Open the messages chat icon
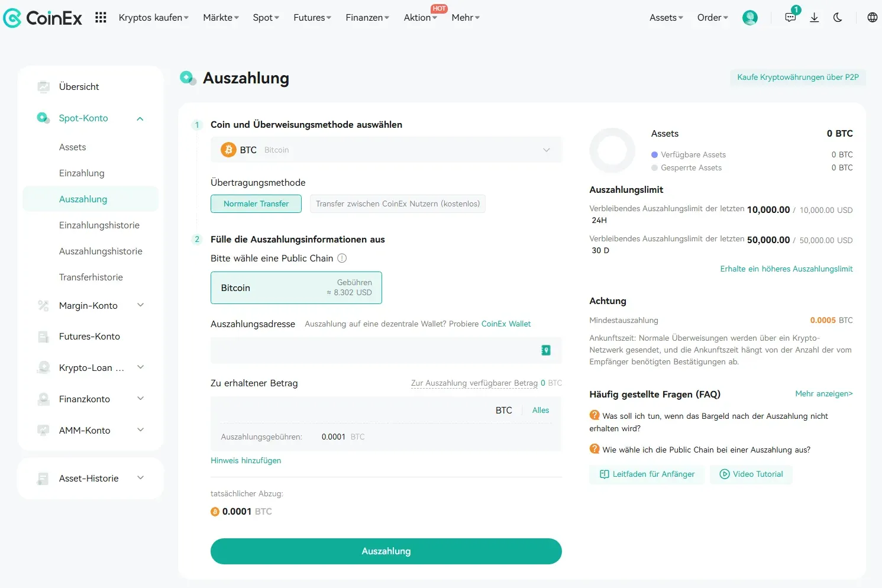The image size is (882, 588). click(790, 18)
